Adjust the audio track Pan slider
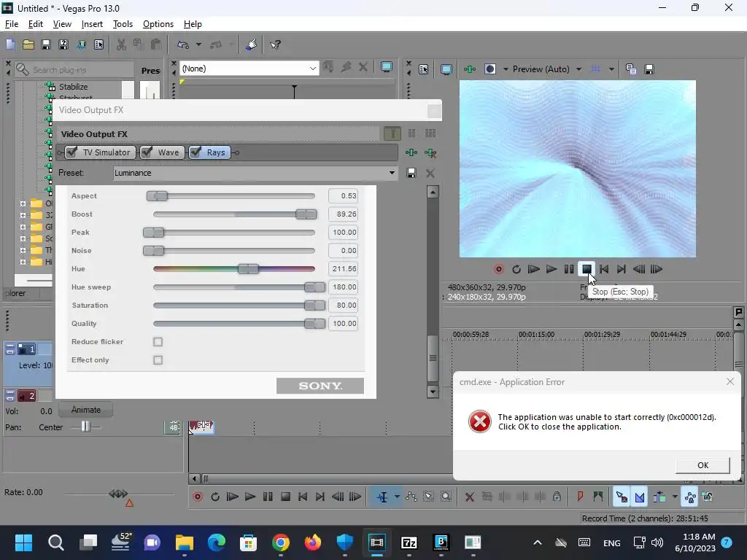The image size is (747, 560). click(x=85, y=427)
